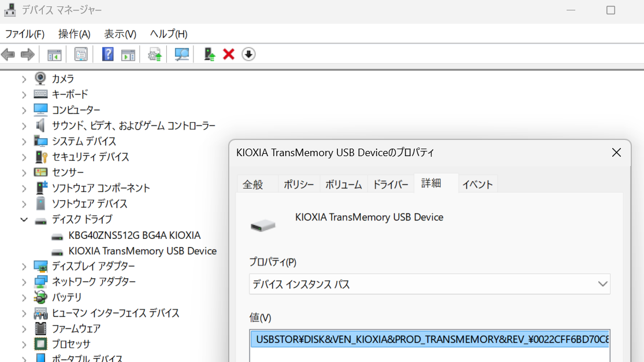This screenshot has width=644, height=362.
Task: Switch to the イベント tab
Action: point(478,184)
